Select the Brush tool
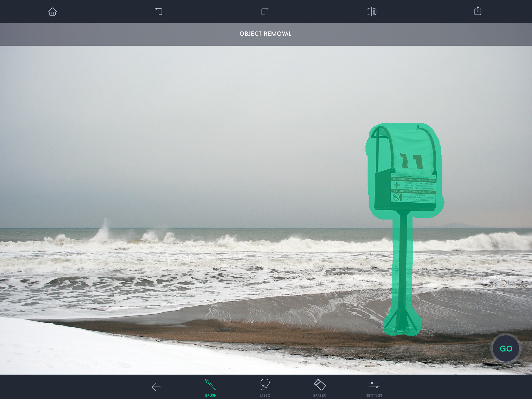Viewport: 532px width, 399px height. pos(210,385)
